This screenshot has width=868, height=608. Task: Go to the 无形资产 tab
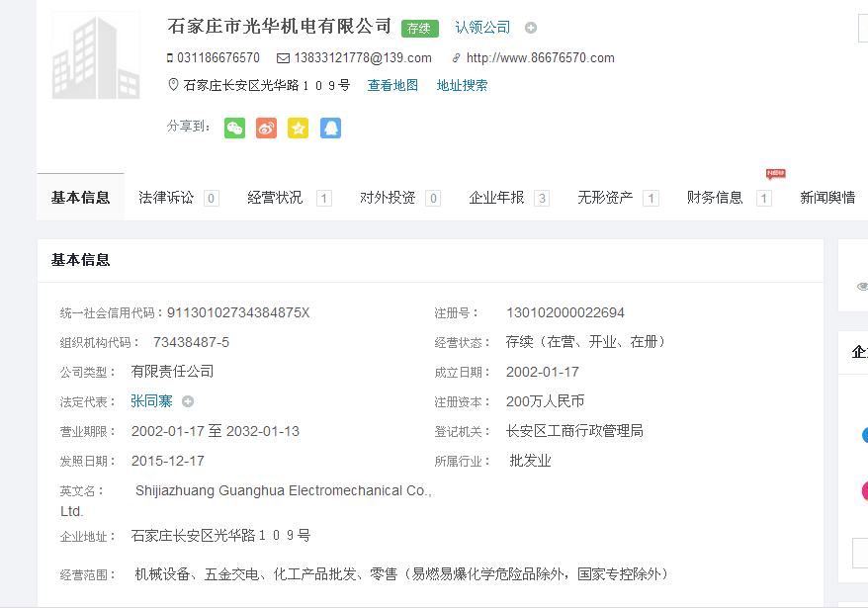(605, 198)
